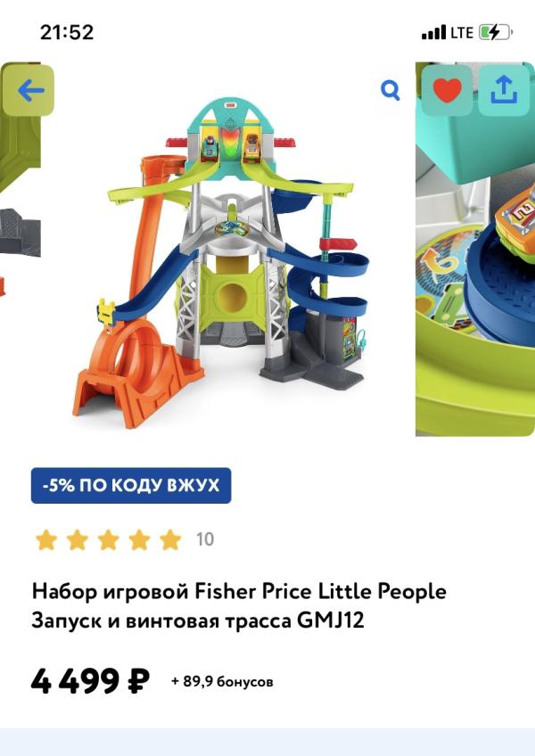Image resolution: width=535 pixels, height=756 pixels.
Task: Tap the first rating star
Action: [x=46, y=539]
